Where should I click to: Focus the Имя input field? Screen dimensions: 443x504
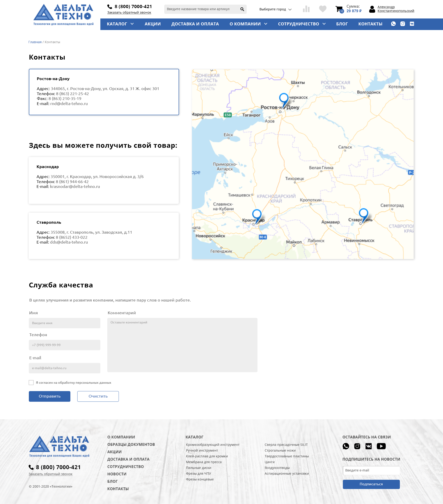(x=65, y=323)
